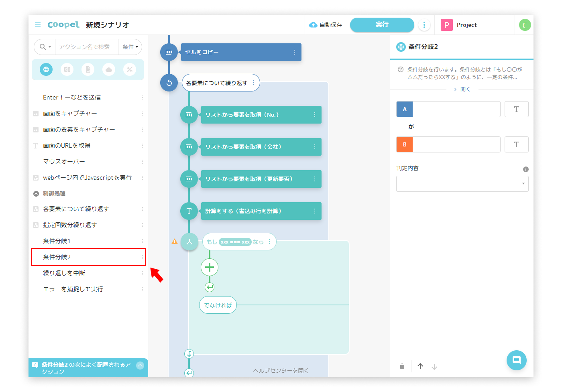Viewport: 562px width, 392px height.
Task: Add an action with the green plus button
Action: point(210,267)
